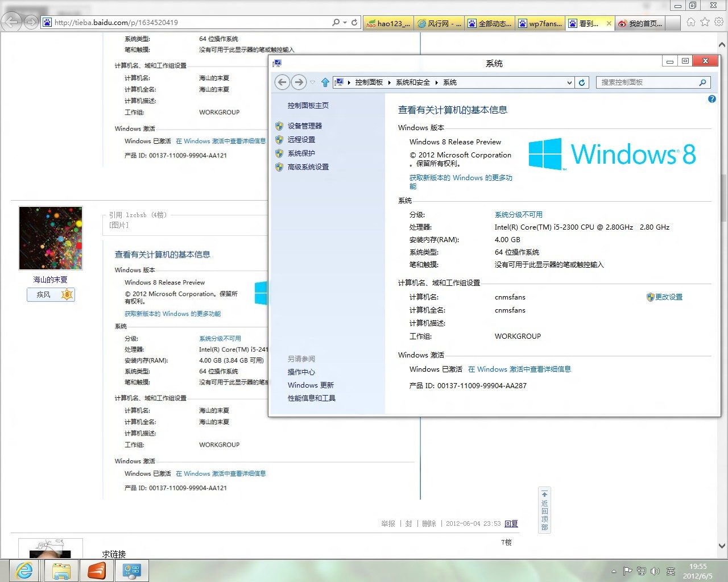Open the volume control in system tray
The image size is (728, 582).
(x=655, y=571)
